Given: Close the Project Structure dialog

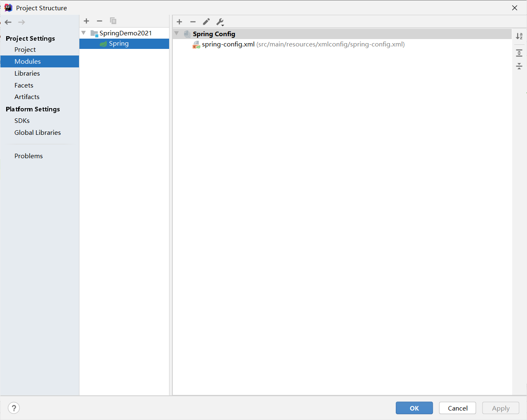Looking at the screenshot, I should [x=515, y=8].
